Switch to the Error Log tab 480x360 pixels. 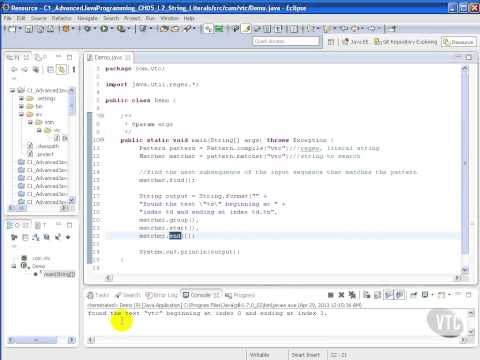coord(162,295)
